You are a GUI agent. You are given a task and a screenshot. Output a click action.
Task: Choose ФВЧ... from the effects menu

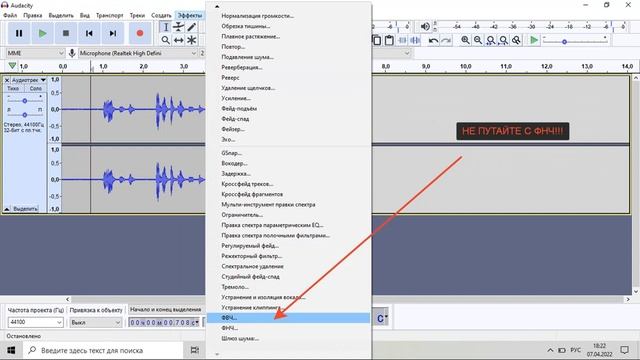point(288,318)
